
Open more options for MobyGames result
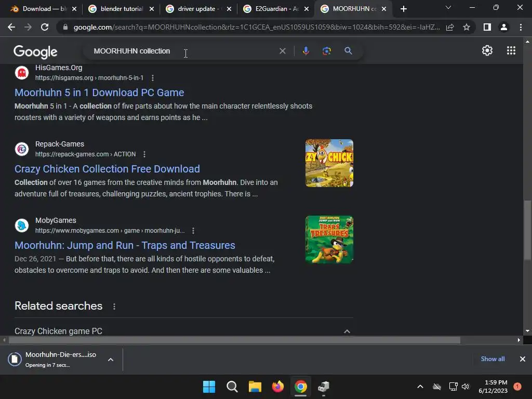tap(193, 231)
